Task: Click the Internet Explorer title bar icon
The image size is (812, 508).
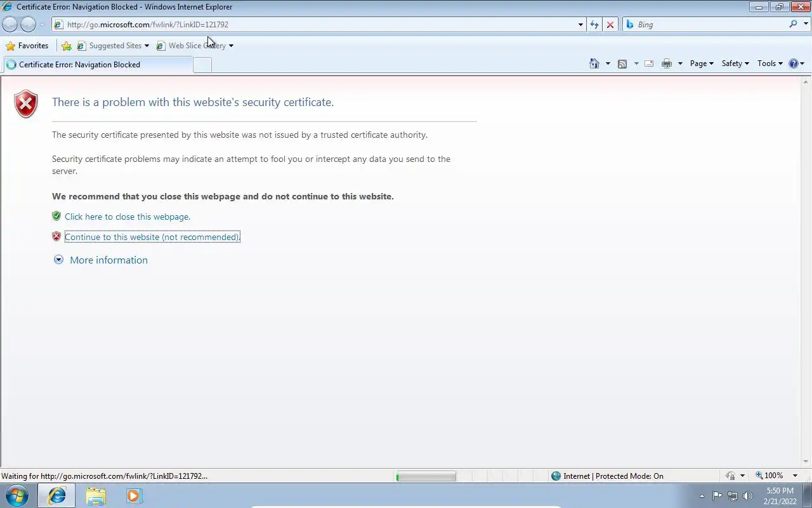Action: click(x=8, y=6)
